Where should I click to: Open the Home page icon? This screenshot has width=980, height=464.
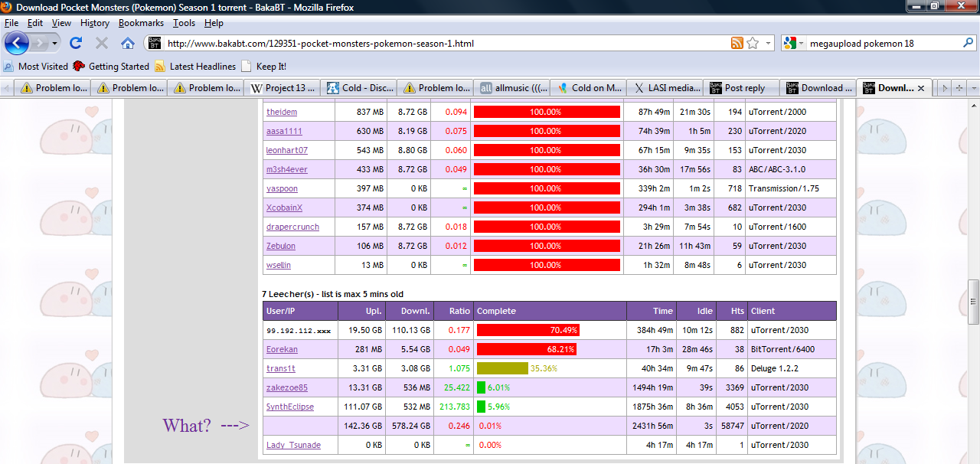click(x=128, y=43)
